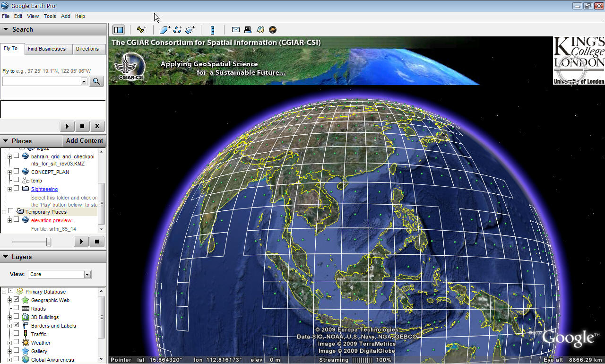The height and width of the screenshot is (364, 605).
Task: Click the Gallery blue star icon
Action: [26, 351]
